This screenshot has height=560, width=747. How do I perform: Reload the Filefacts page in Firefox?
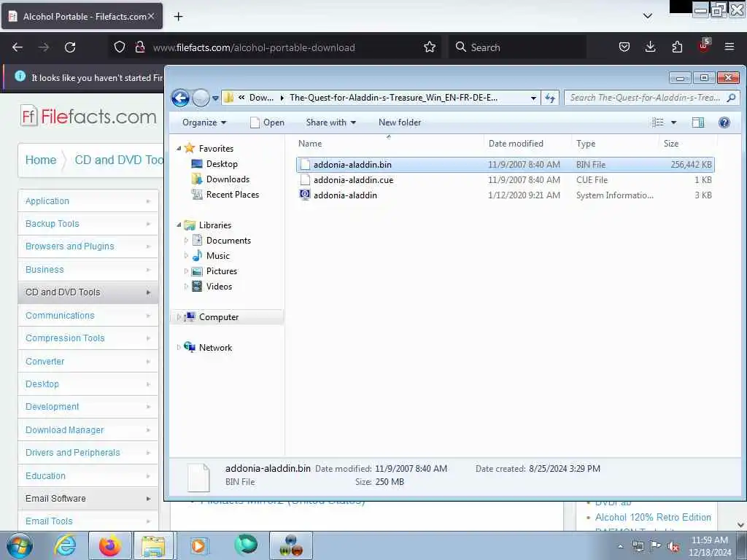point(70,47)
